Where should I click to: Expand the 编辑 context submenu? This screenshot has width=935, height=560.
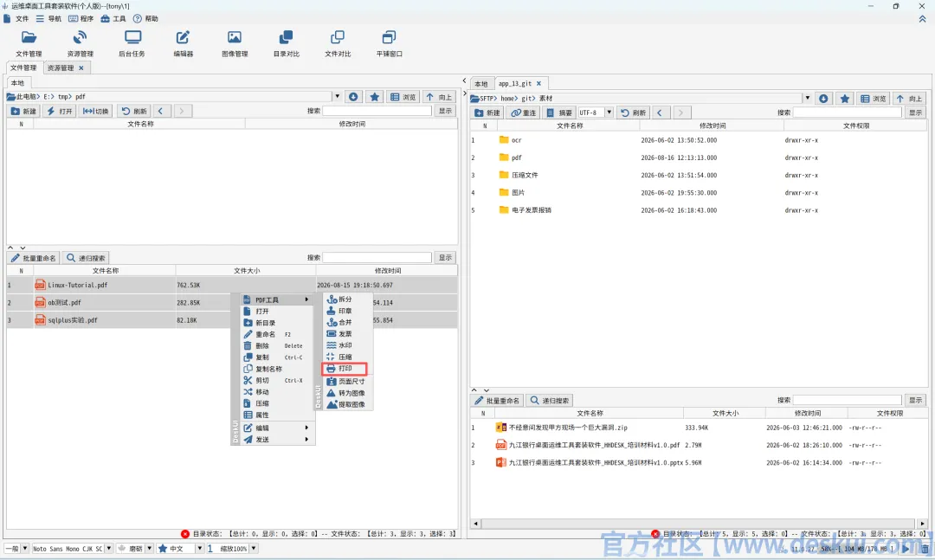point(277,428)
